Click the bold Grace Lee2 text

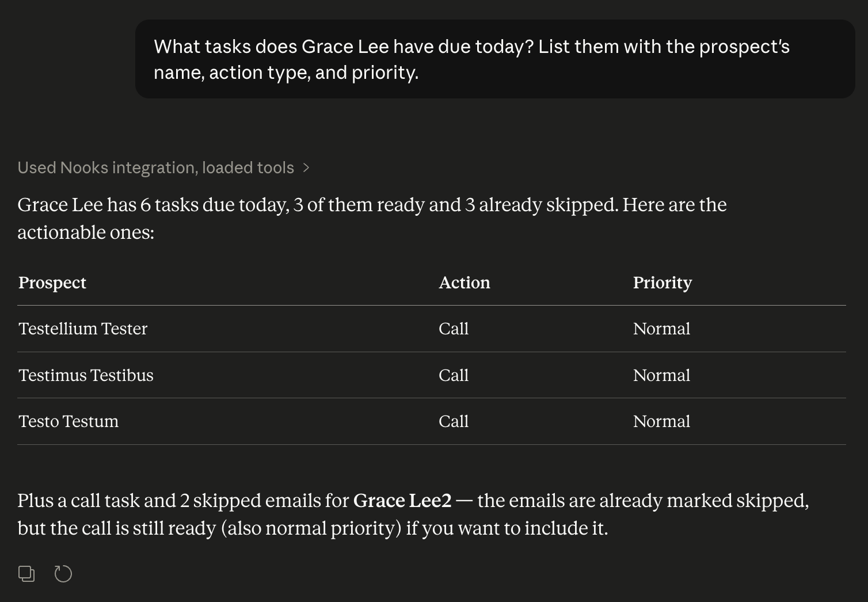point(402,501)
